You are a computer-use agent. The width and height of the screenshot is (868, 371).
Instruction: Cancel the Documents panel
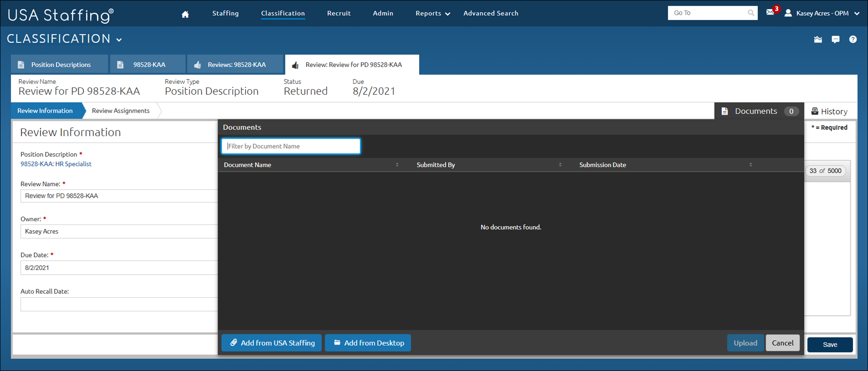783,343
